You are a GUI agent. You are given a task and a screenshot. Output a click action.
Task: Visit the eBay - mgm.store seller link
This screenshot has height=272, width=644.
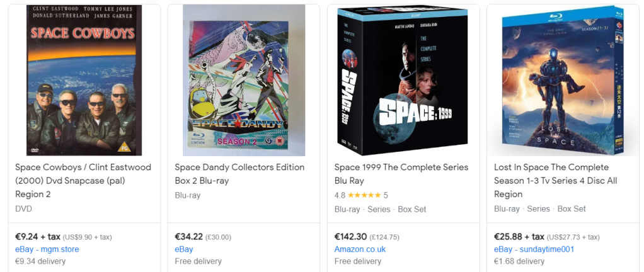[47, 249]
